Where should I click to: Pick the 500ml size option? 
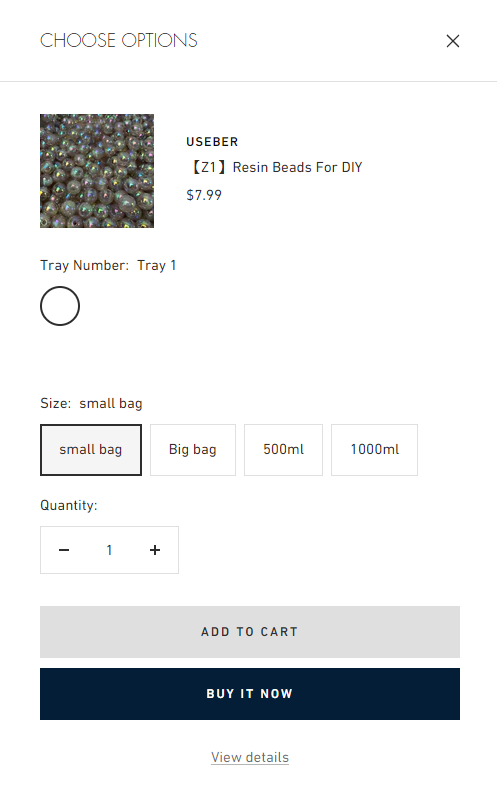284,450
